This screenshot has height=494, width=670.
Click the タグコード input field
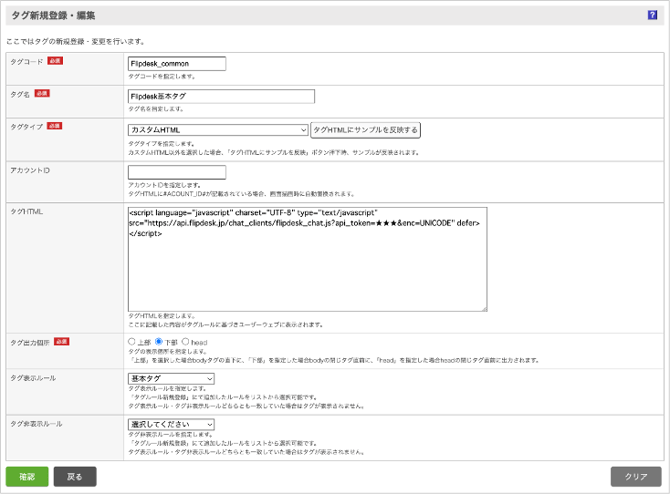177,63
